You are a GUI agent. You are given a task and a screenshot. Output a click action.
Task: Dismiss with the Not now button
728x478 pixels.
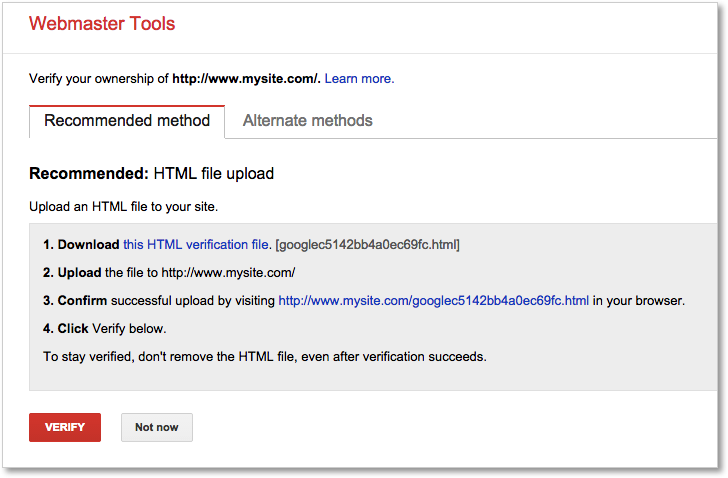click(x=156, y=427)
